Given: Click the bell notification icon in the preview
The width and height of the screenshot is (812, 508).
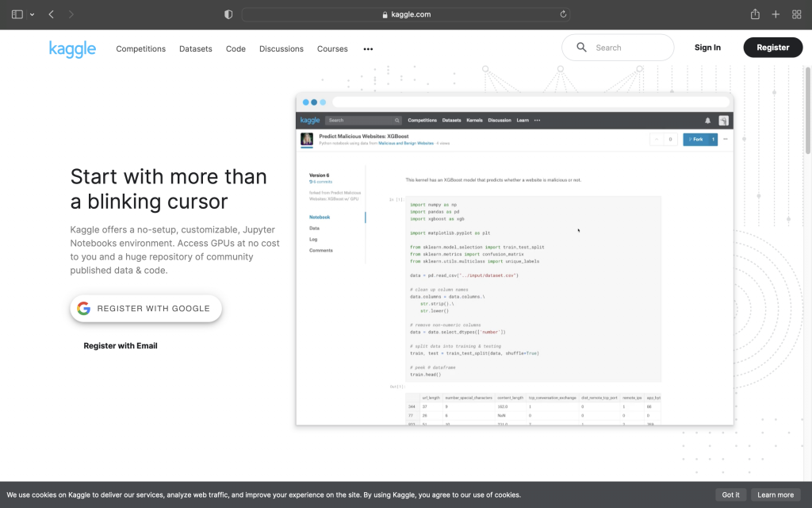Looking at the screenshot, I should click(707, 121).
